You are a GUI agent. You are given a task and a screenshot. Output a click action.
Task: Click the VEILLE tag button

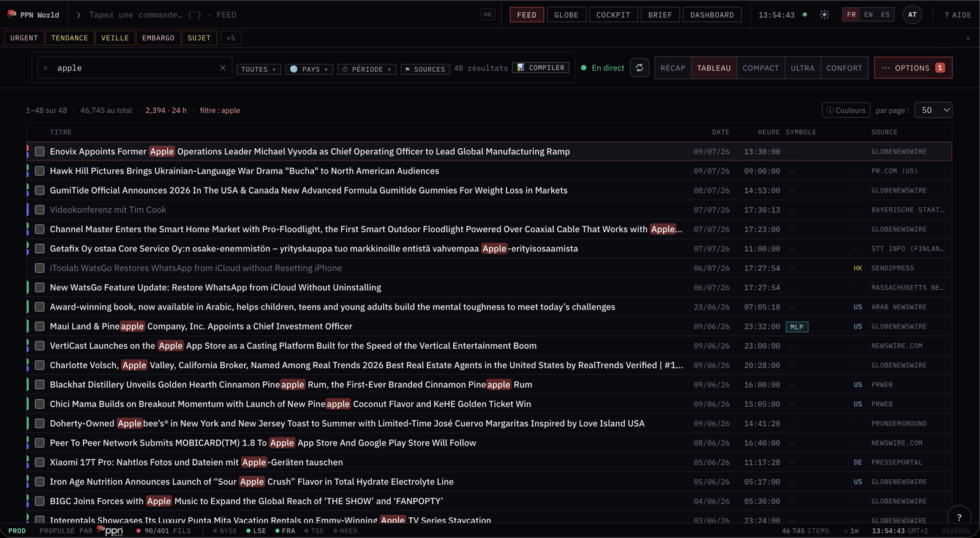tap(115, 38)
